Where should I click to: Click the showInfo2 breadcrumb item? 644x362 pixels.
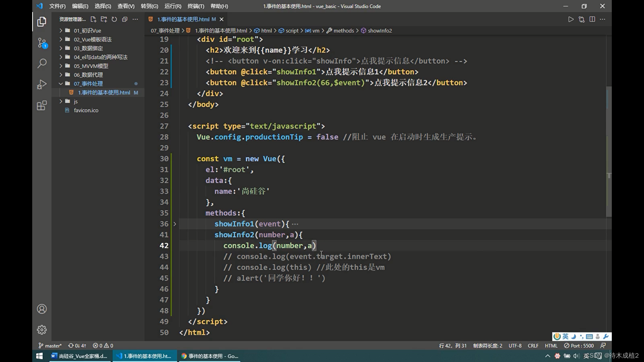(376, 31)
